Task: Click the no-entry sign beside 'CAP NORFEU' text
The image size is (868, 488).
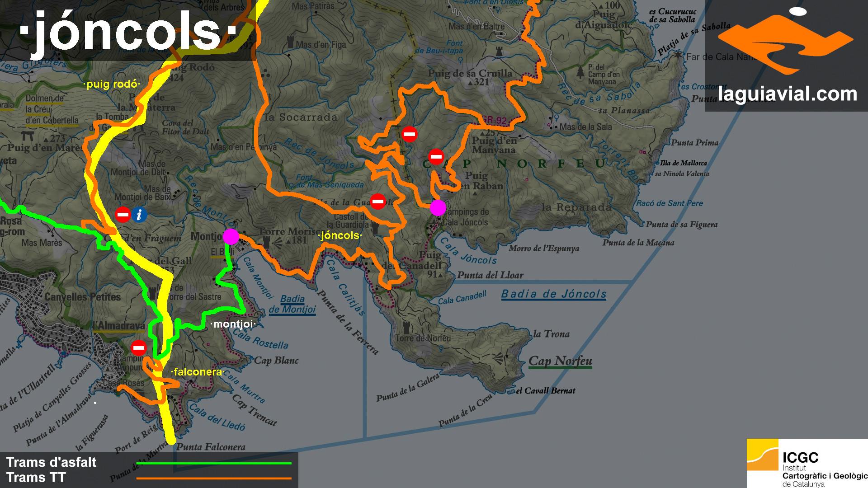Action: (x=436, y=157)
